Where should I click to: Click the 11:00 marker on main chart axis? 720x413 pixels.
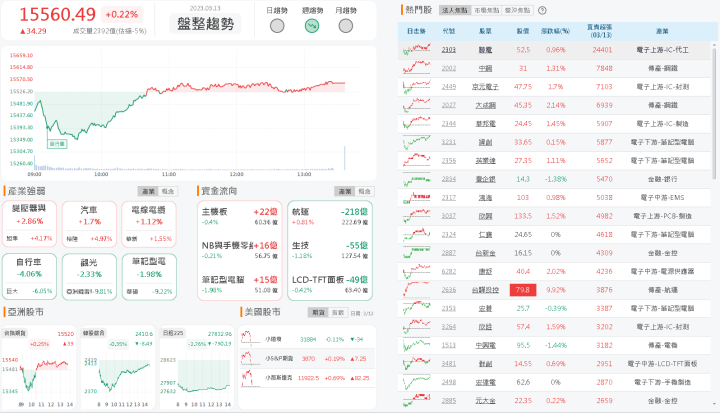(169, 175)
